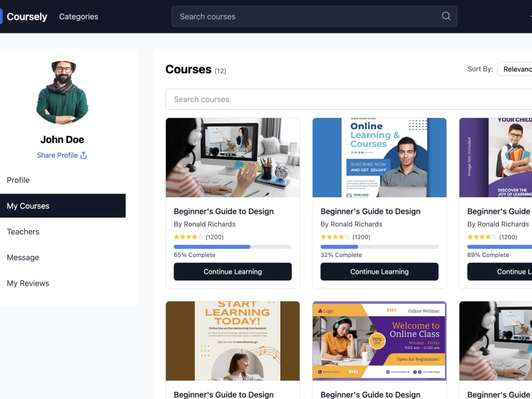Click the John Doe name text
The height and width of the screenshot is (399, 532).
tap(62, 139)
